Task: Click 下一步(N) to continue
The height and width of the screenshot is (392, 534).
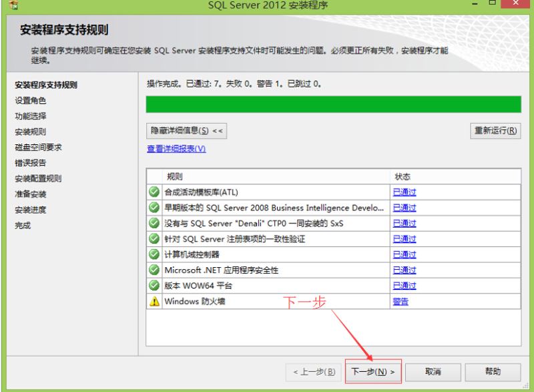Action: pyautogui.click(x=373, y=371)
